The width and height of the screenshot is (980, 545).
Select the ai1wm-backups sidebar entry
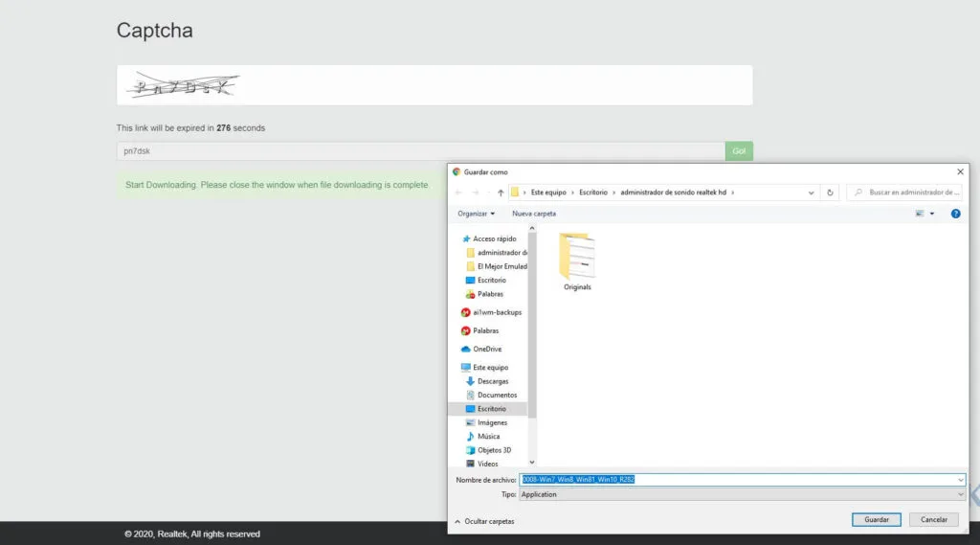click(496, 312)
